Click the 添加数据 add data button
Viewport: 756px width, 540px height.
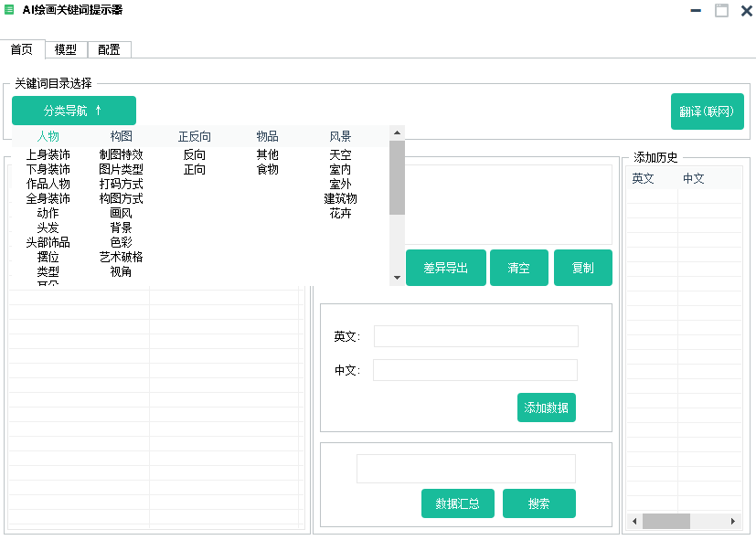(546, 407)
